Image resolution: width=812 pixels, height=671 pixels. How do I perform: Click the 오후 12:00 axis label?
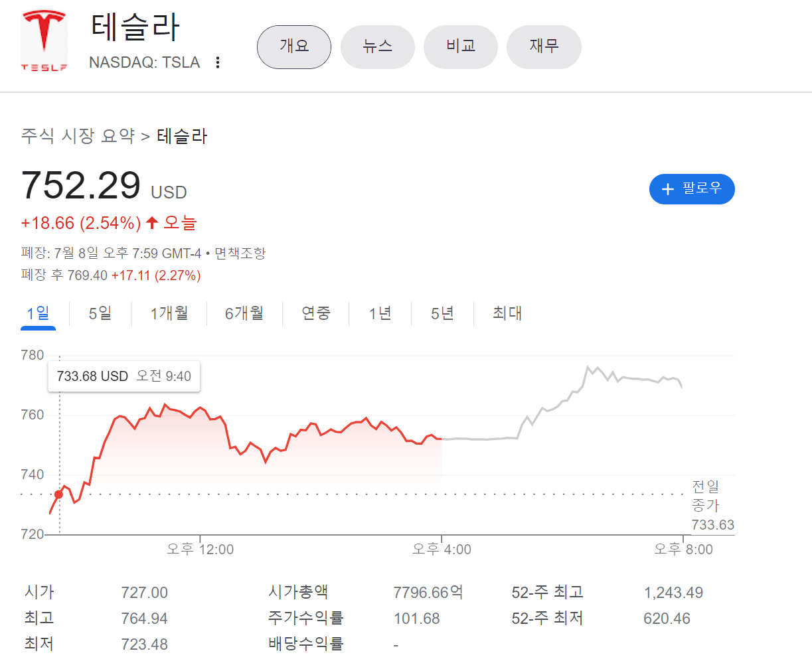pyautogui.click(x=200, y=550)
